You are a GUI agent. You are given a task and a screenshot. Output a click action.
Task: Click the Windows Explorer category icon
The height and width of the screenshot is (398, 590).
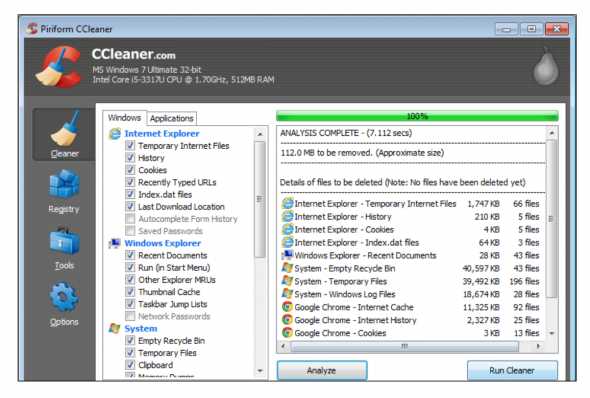[114, 243]
